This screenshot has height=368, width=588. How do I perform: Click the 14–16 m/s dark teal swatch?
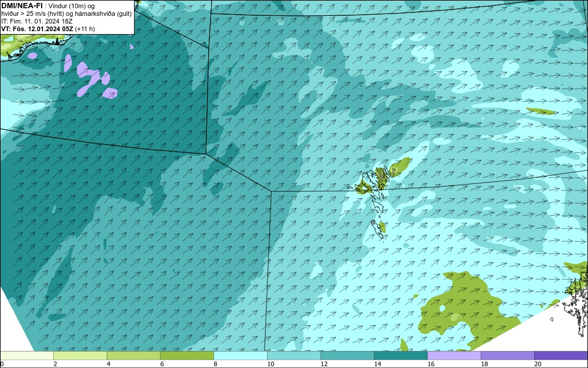click(x=401, y=356)
